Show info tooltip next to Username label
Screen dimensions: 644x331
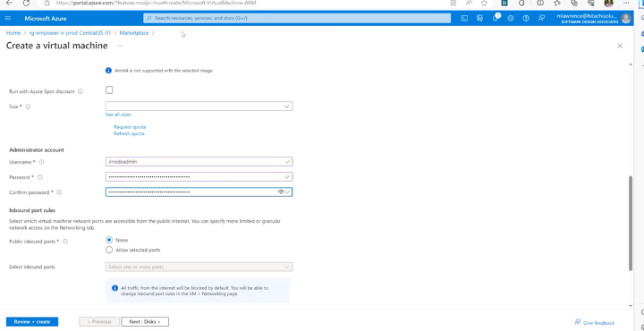tap(41, 162)
